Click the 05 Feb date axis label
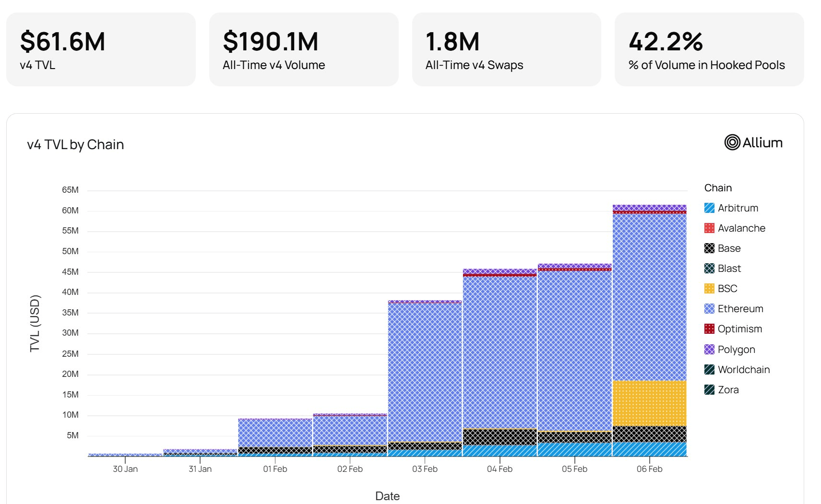821x504 pixels. coord(574,469)
